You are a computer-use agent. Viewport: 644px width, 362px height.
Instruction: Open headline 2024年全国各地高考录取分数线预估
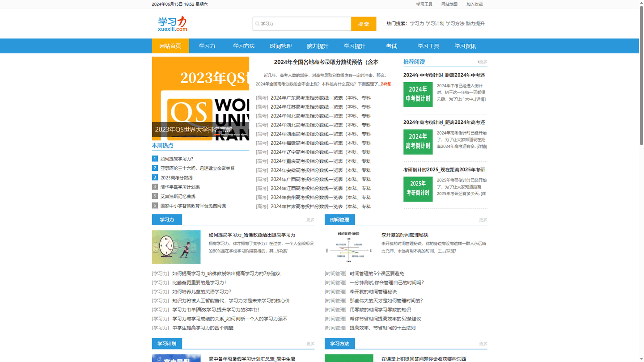(x=326, y=62)
